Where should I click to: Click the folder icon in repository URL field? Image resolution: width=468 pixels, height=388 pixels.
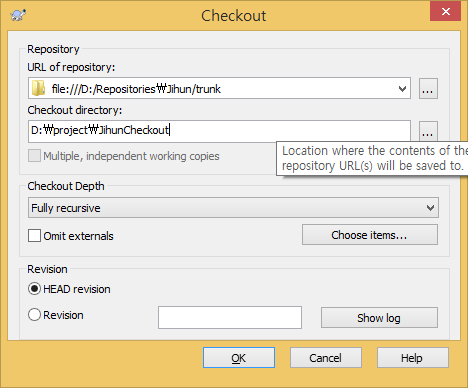click(38, 88)
